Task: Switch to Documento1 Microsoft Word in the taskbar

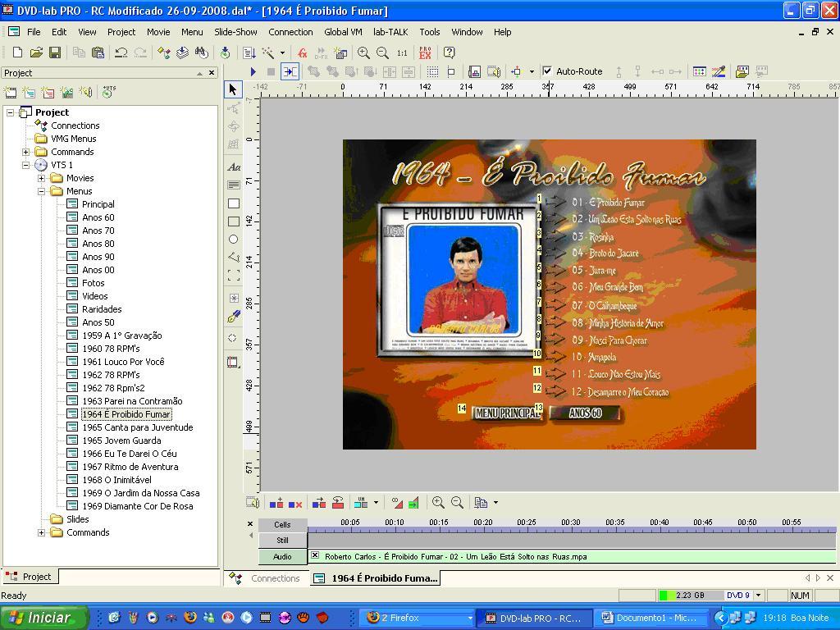Action: (651, 618)
